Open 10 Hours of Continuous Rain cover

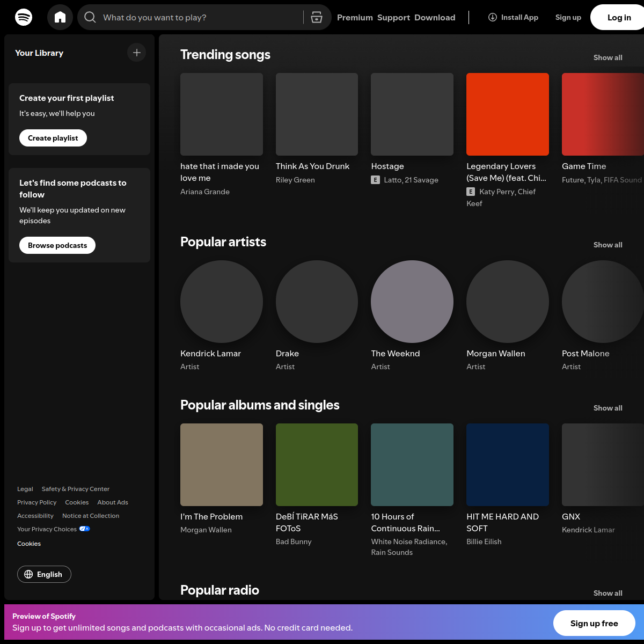(x=412, y=465)
